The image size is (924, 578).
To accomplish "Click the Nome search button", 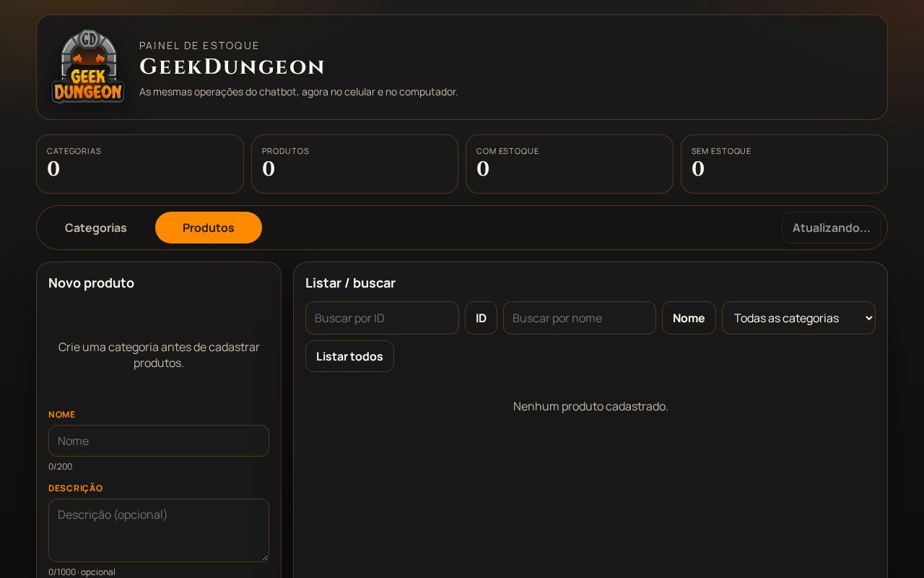I will (x=689, y=318).
